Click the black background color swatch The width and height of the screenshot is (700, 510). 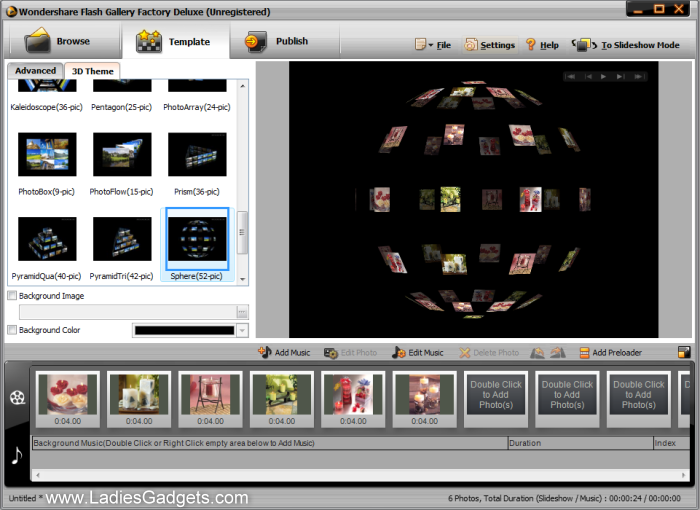tap(184, 330)
